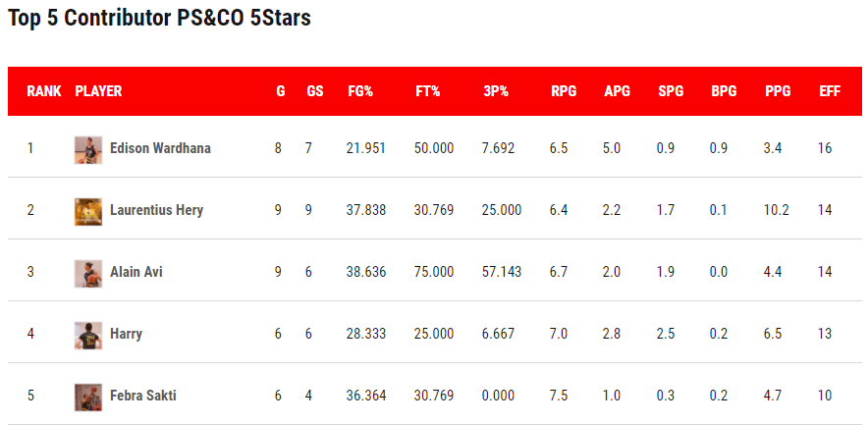Open Febra Sakti's player profile link
Image resolution: width=868 pixels, height=425 pixels.
click(143, 397)
